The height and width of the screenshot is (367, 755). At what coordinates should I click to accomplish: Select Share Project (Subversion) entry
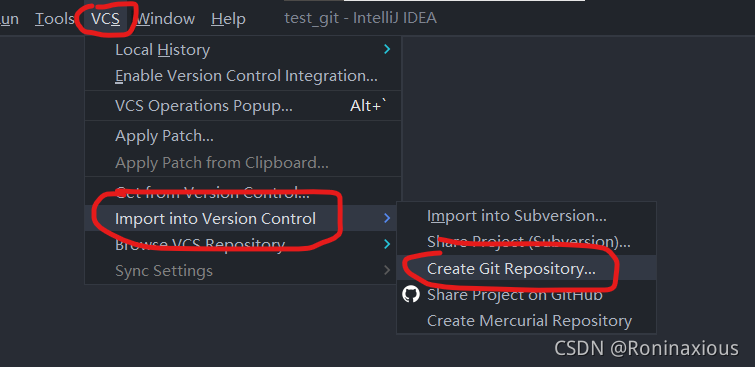(x=526, y=241)
